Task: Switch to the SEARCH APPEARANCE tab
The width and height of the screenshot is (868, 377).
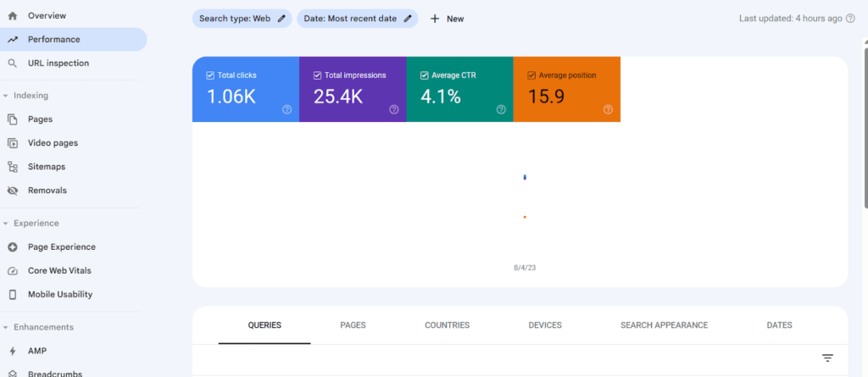Action: coord(665,325)
